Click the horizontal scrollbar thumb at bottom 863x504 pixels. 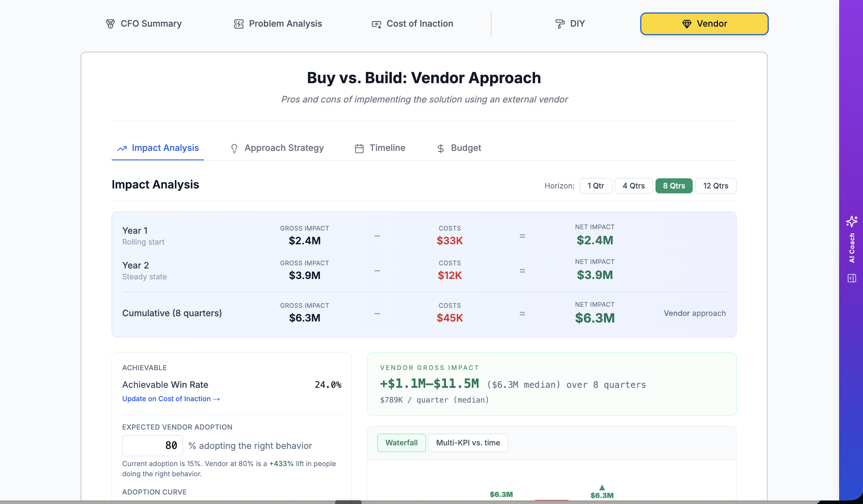tap(348, 502)
